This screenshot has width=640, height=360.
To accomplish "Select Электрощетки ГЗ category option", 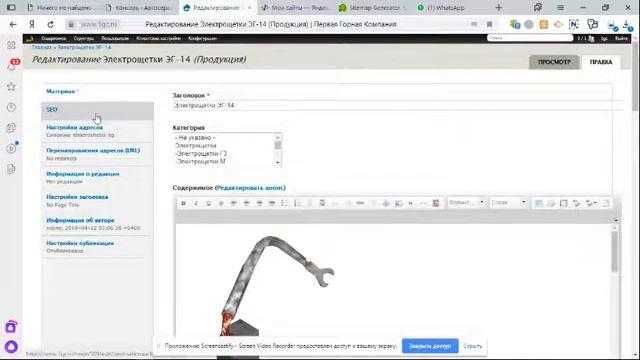I will click(x=201, y=154).
